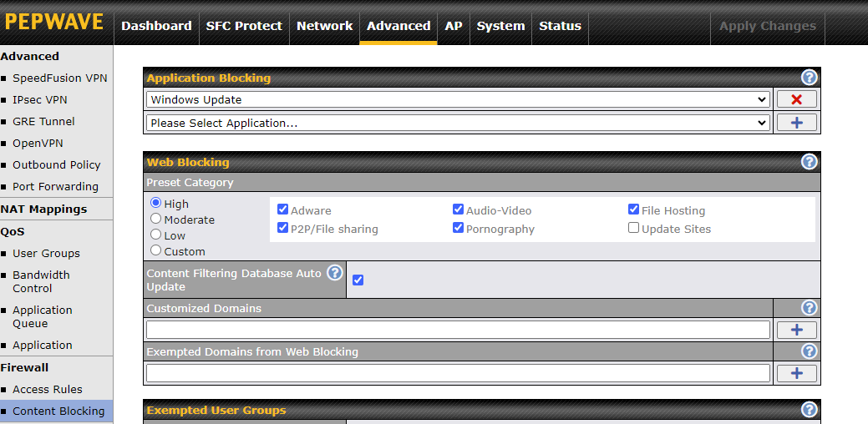Add customized domain with plus button

pos(796,330)
